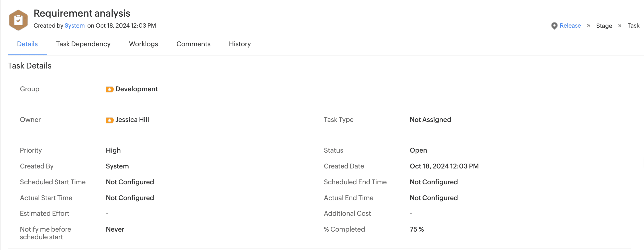Follow the System creator link
Viewport: 644px width, 250px height.
click(x=75, y=26)
